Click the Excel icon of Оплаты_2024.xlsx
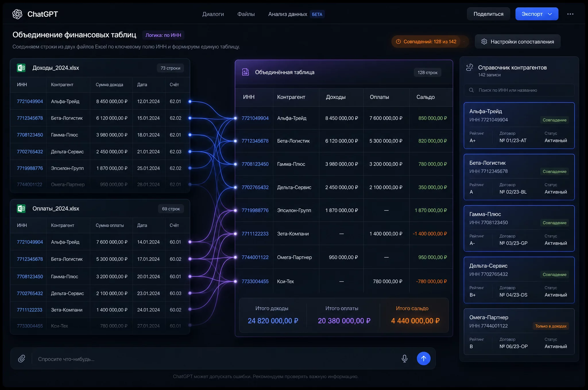588x390 pixels. (x=21, y=208)
